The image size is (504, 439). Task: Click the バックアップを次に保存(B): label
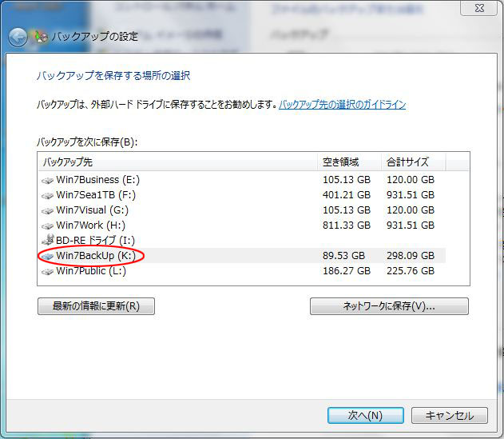87,142
